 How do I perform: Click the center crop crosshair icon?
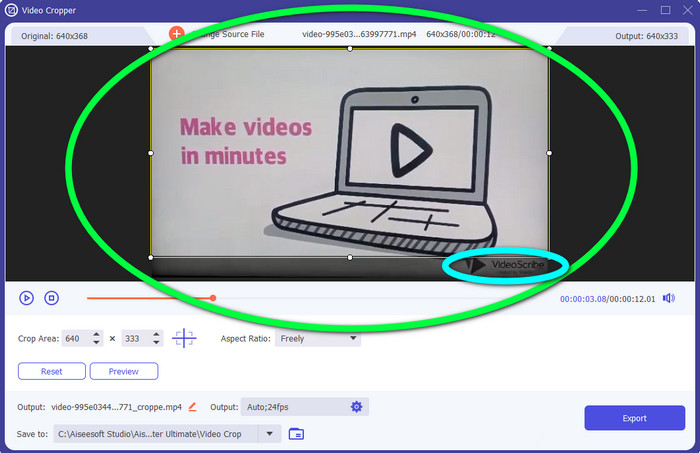coord(184,339)
